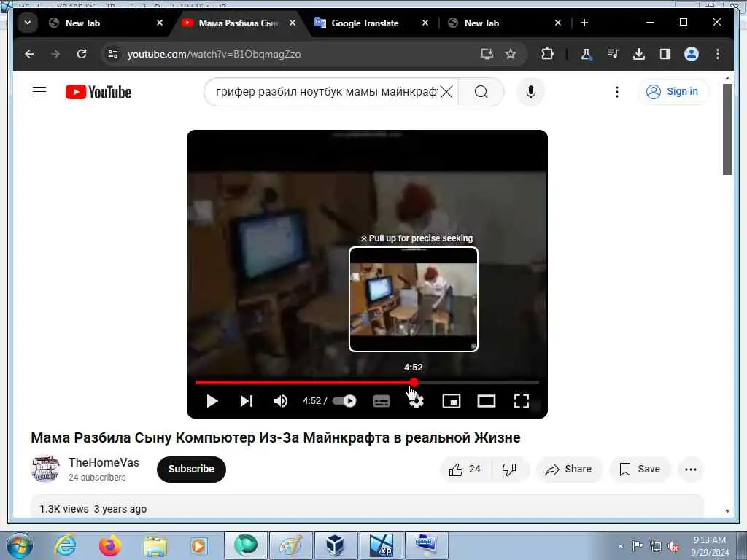Open VirtualBox from the taskbar
The image size is (747, 560).
pos(336,545)
